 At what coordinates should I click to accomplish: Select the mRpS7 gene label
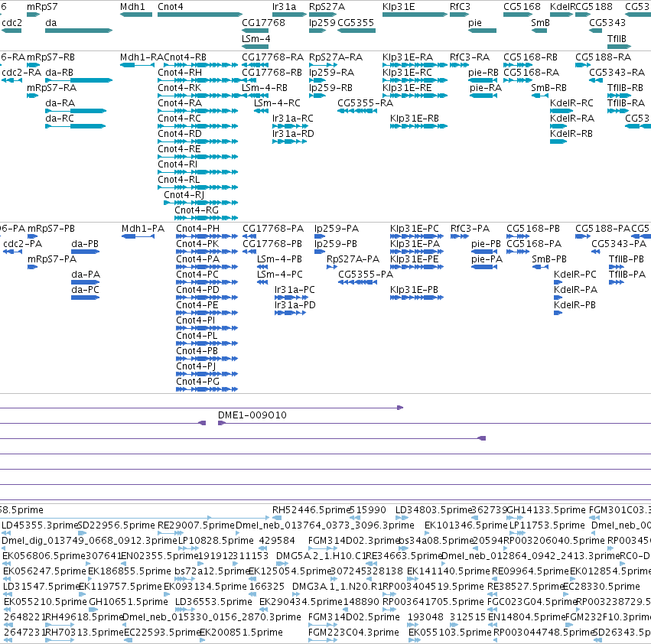click(42, 7)
